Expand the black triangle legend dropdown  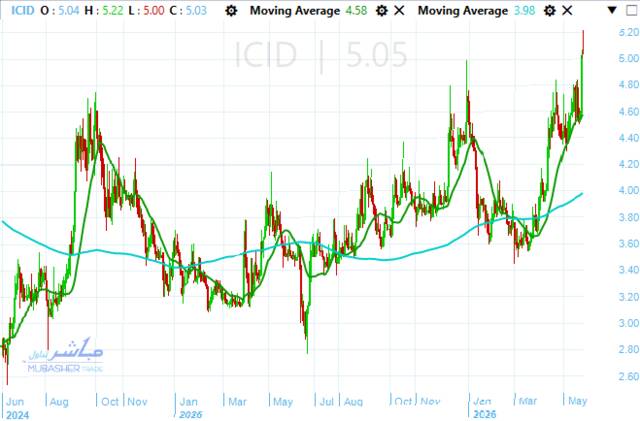tap(612, 10)
